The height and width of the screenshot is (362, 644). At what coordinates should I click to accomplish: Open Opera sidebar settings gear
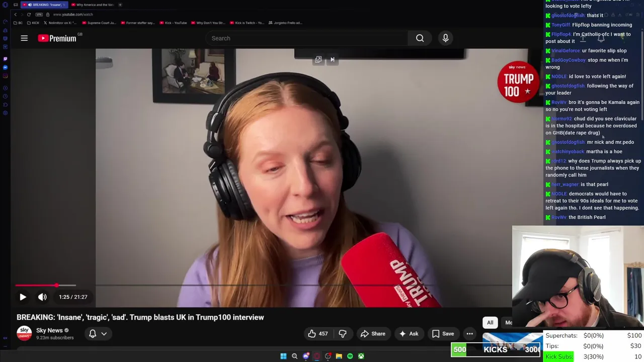pyautogui.click(x=6, y=113)
